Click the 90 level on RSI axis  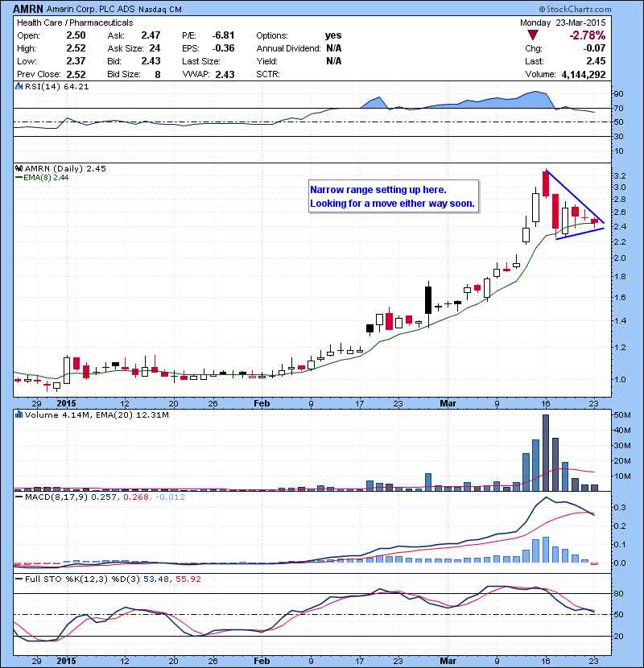pos(618,93)
